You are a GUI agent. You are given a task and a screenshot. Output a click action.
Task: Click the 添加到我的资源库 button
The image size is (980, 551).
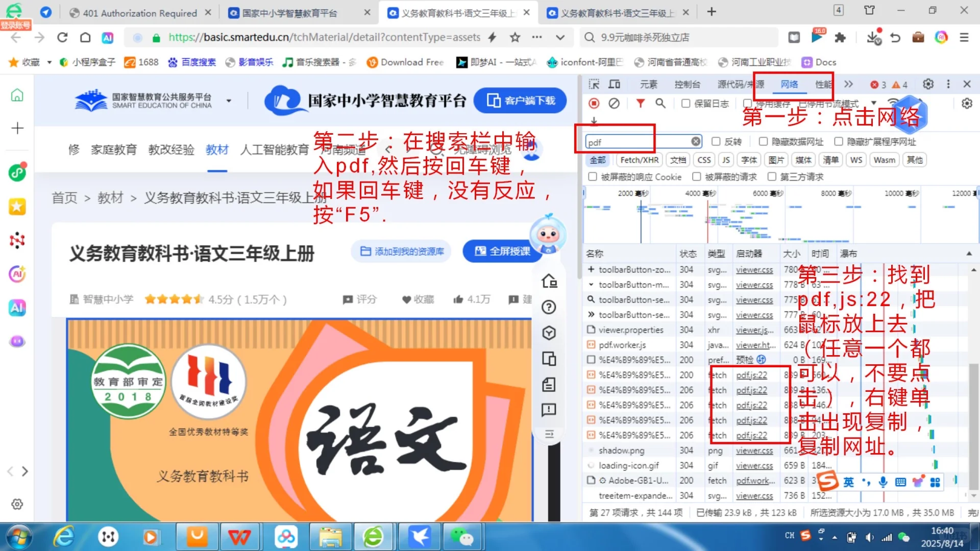pos(402,252)
